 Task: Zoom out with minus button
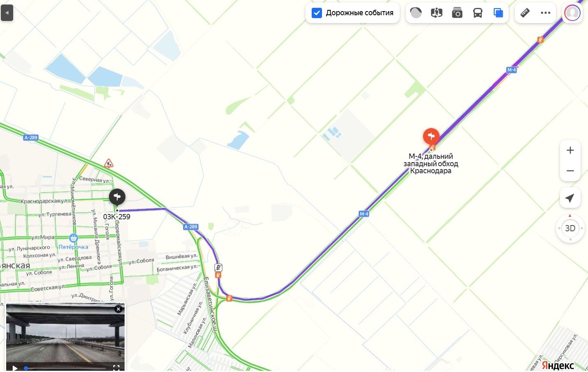[x=570, y=170]
